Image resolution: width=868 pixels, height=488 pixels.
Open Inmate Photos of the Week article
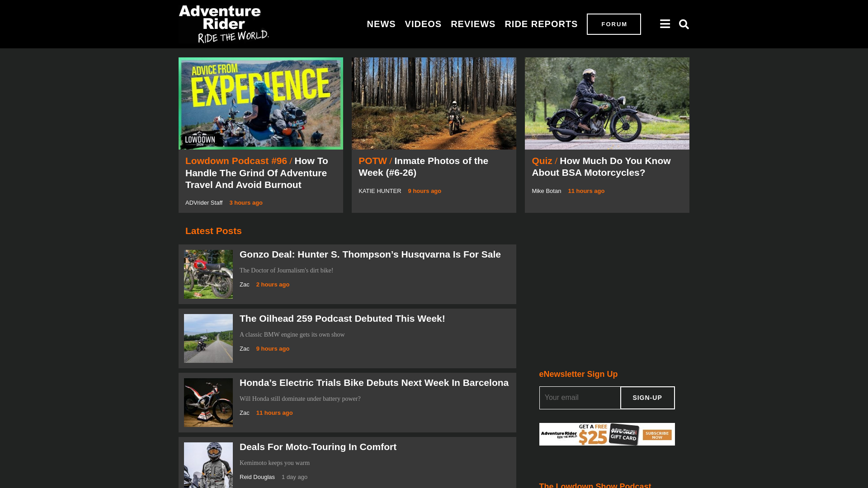pyautogui.click(x=423, y=167)
